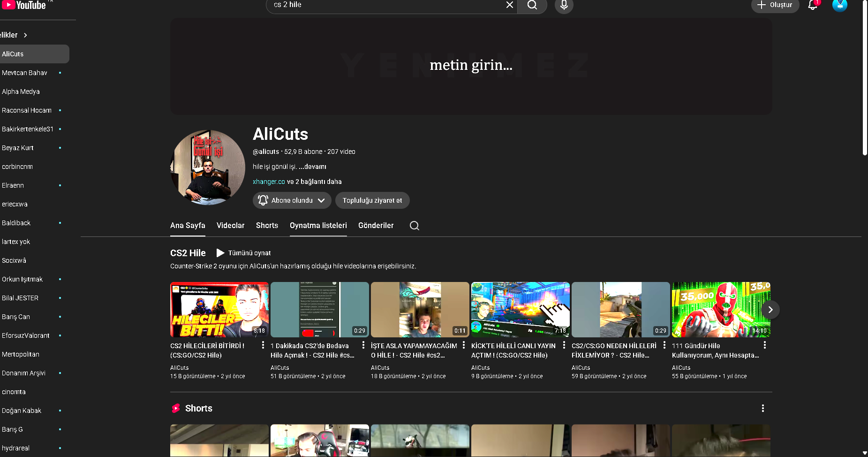The width and height of the screenshot is (868, 457).
Task: Switch to the Gönderiler tab
Action: coord(376,226)
